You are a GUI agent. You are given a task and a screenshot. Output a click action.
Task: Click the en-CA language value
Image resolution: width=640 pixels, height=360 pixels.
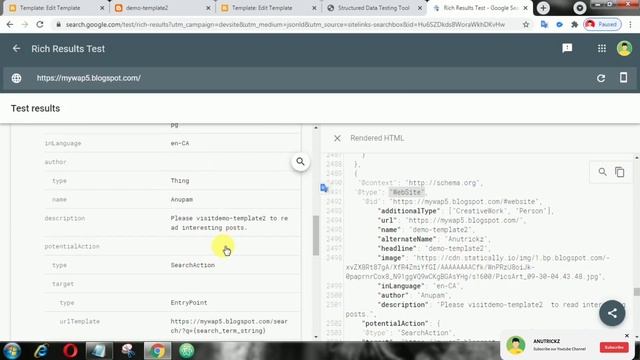pyautogui.click(x=180, y=143)
